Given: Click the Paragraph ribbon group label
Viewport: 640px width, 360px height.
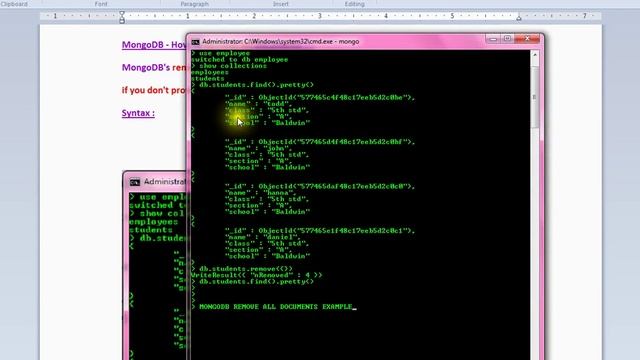Looking at the screenshot, I should coord(194,4).
